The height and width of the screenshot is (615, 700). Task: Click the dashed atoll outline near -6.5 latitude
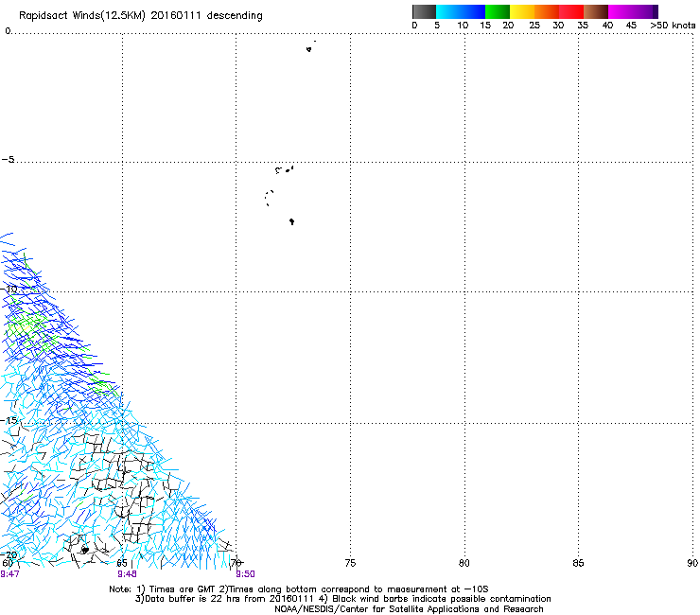pos(269,198)
